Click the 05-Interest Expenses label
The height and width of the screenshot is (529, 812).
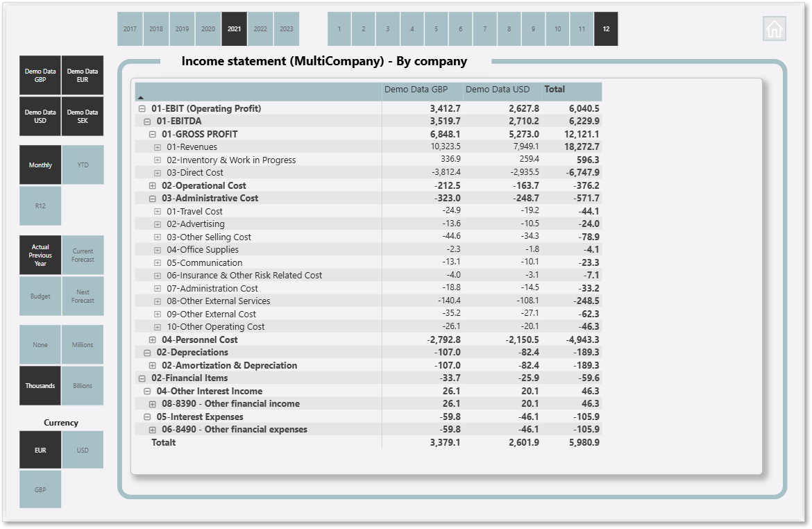click(x=200, y=417)
